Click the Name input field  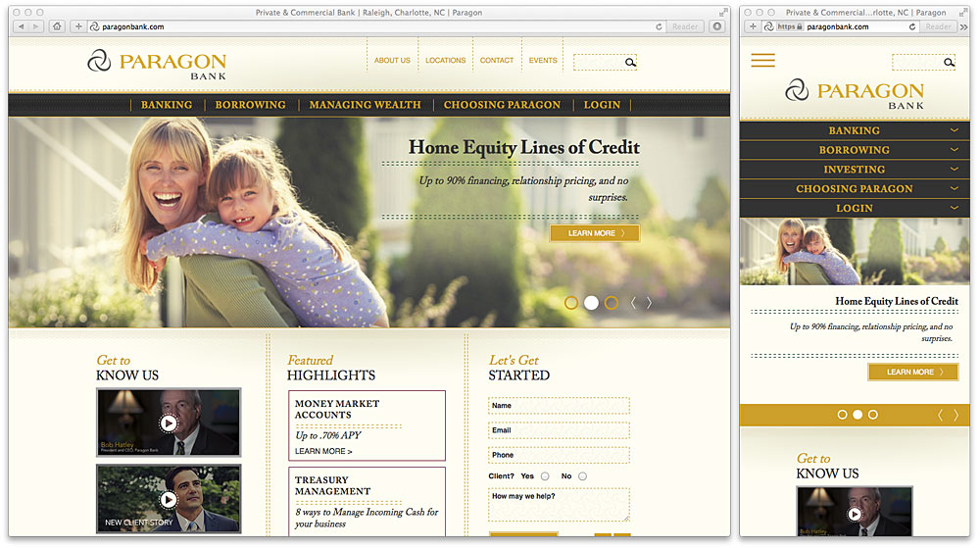tap(559, 406)
